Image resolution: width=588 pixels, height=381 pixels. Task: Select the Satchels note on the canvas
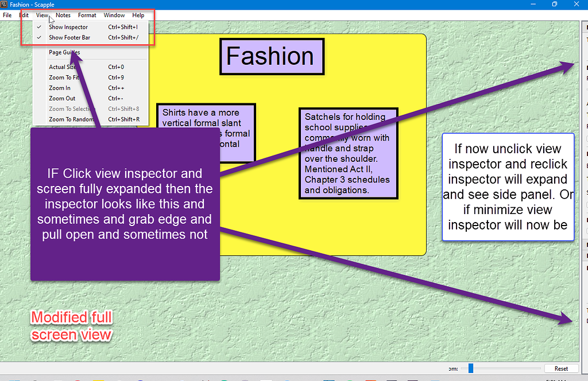tap(348, 153)
